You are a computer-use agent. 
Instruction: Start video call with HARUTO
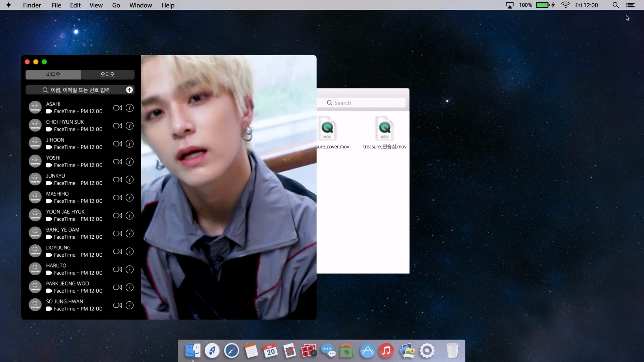[x=117, y=269]
